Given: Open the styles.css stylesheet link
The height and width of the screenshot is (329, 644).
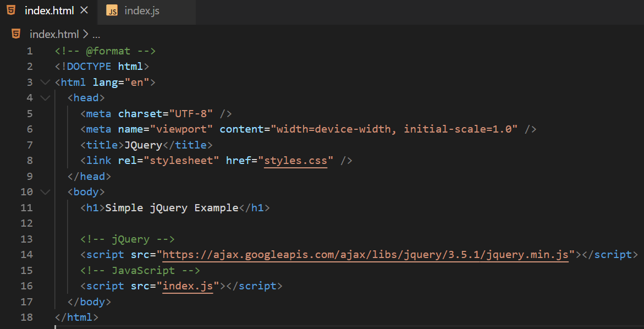Looking at the screenshot, I should click(x=296, y=160).
